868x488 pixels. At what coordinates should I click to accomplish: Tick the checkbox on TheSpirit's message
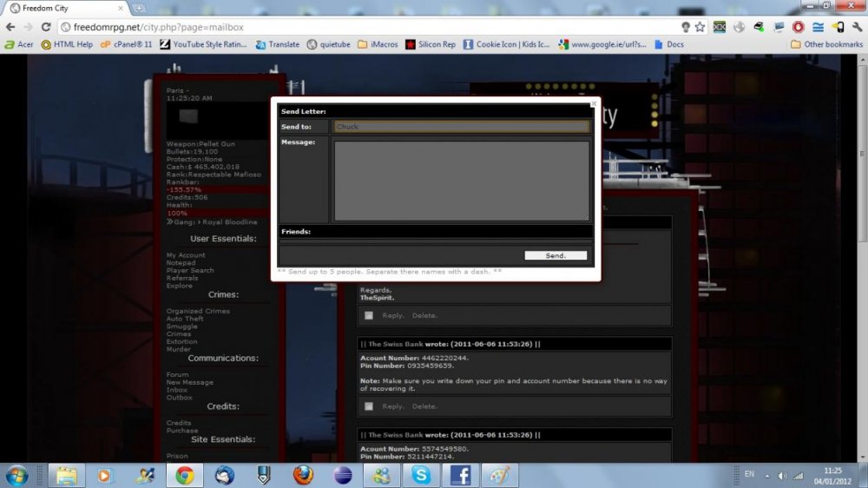click(x=369, y=315)
